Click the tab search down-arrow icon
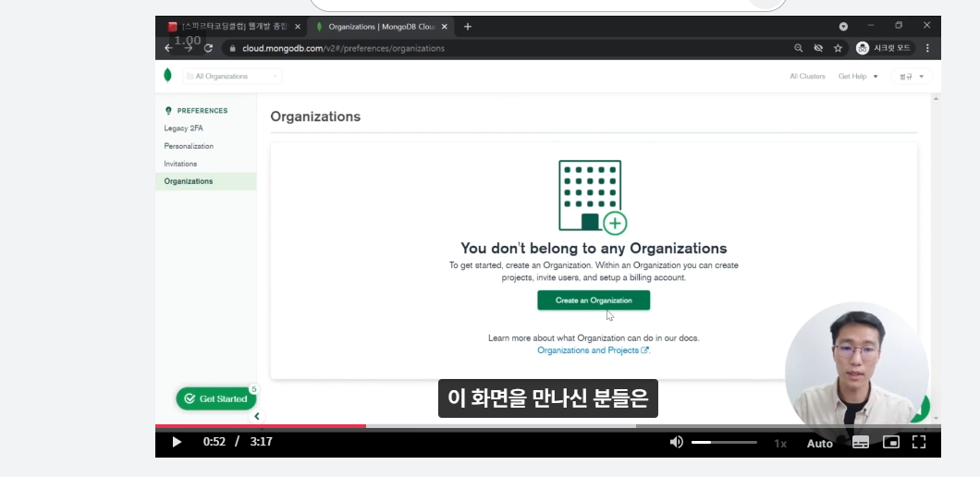 coord(843,26)
